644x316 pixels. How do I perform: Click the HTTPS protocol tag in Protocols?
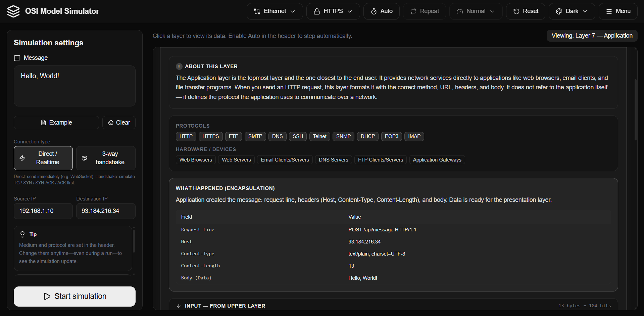point(211,136)
